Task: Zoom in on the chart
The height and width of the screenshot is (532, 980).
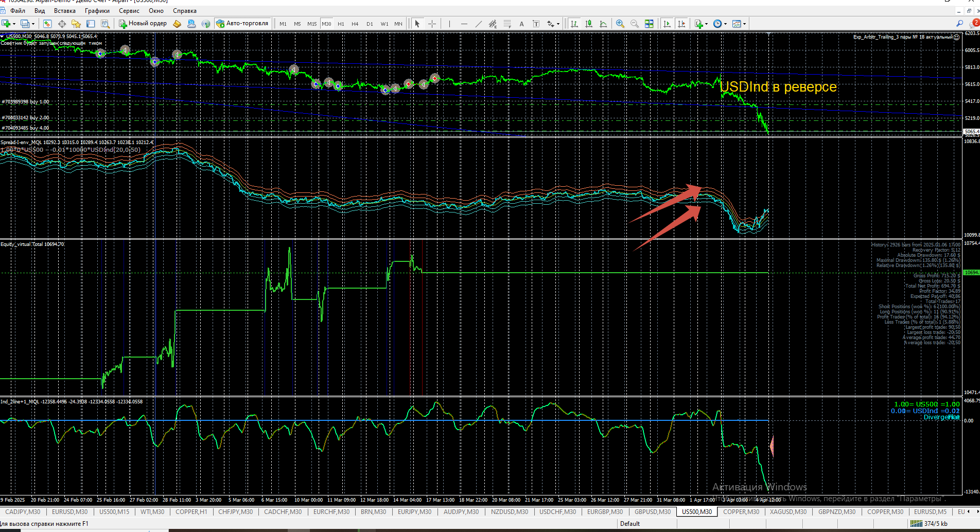Action: [620, 24]
